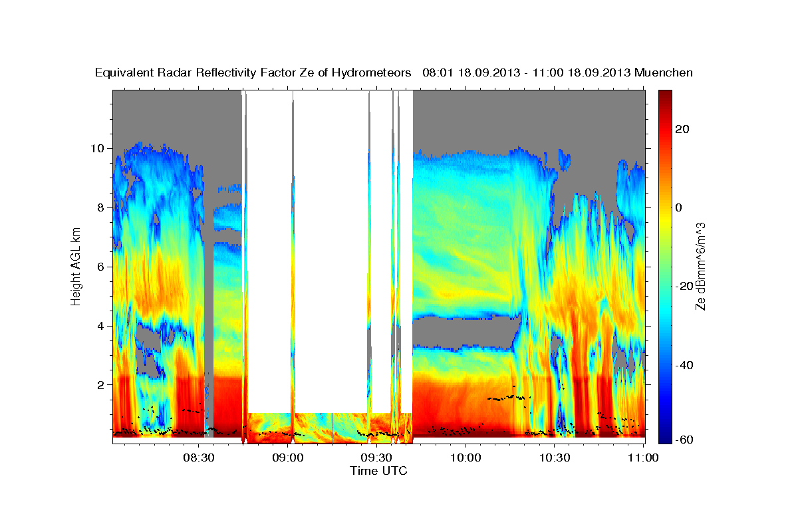The width and height of the screenshot is (798, 532).
Task: Click the 08:30 time tick label
Action: pos(199,458)
